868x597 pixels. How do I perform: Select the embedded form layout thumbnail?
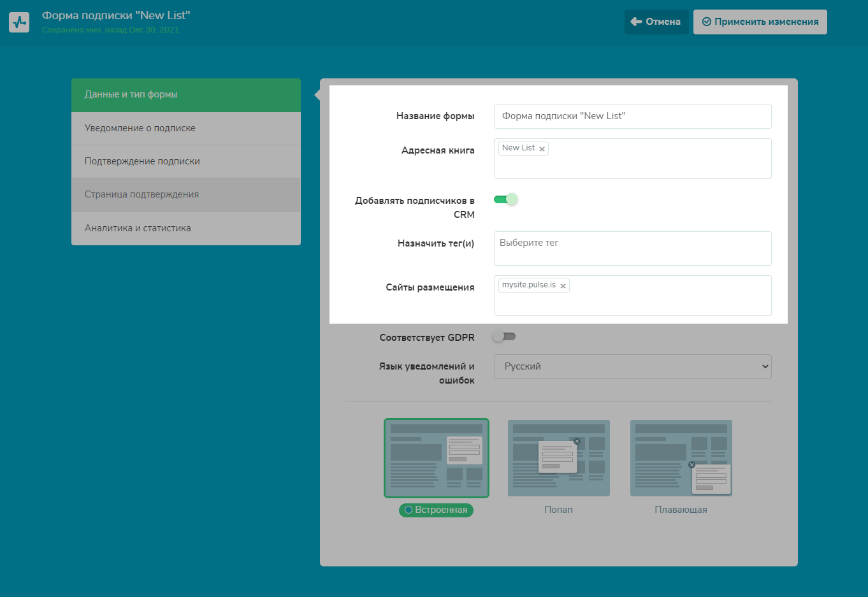[x=437, y=457]
